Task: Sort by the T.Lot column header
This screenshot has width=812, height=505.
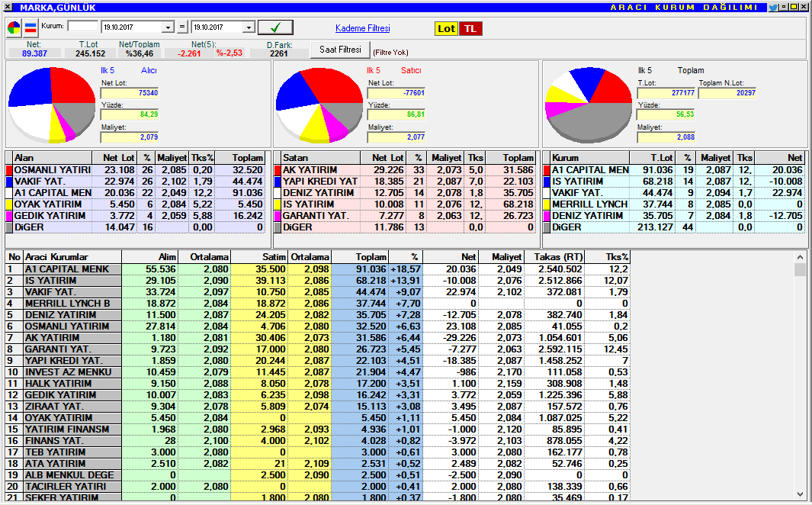Action: pyautogui.click(x=653, y=158)
